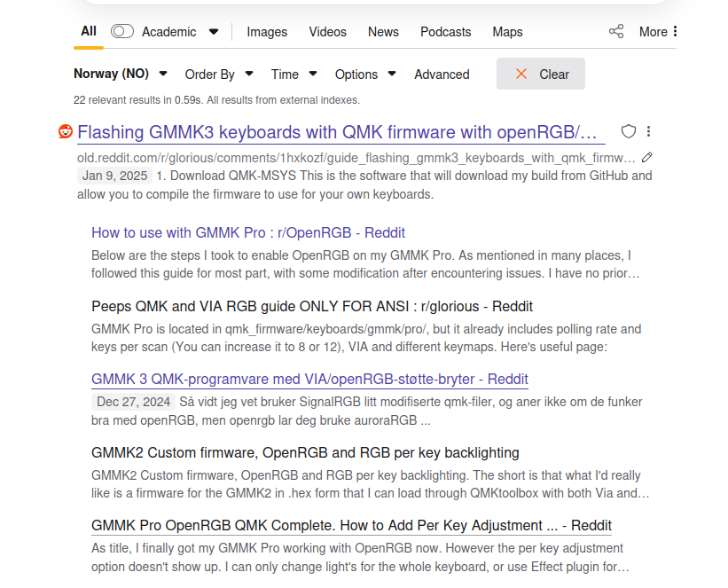Switch to the Images tab

[x=267, y=32]
